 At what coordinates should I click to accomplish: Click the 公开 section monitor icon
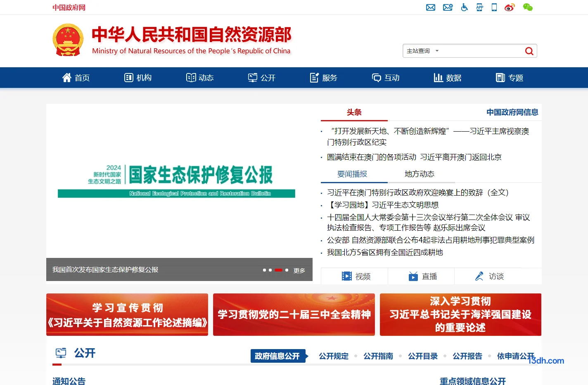[61, 353]
